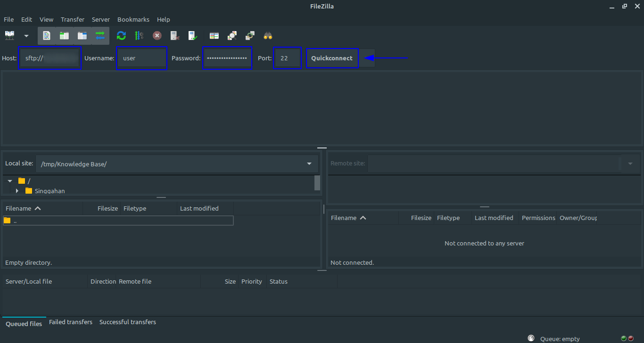Expand the Singgahan folder tree node

17,191
